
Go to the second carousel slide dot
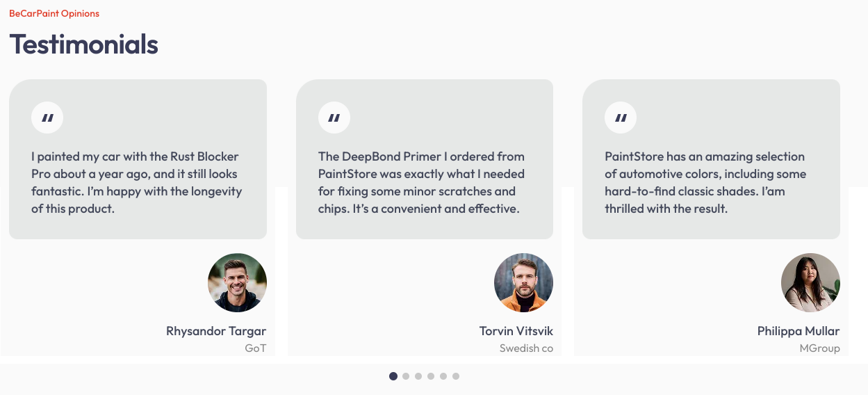click(x=406, y=376)
